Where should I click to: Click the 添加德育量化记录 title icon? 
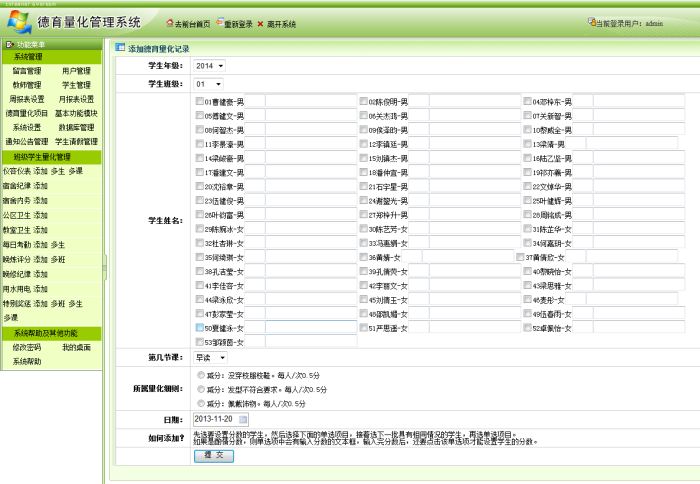(120, 47)
